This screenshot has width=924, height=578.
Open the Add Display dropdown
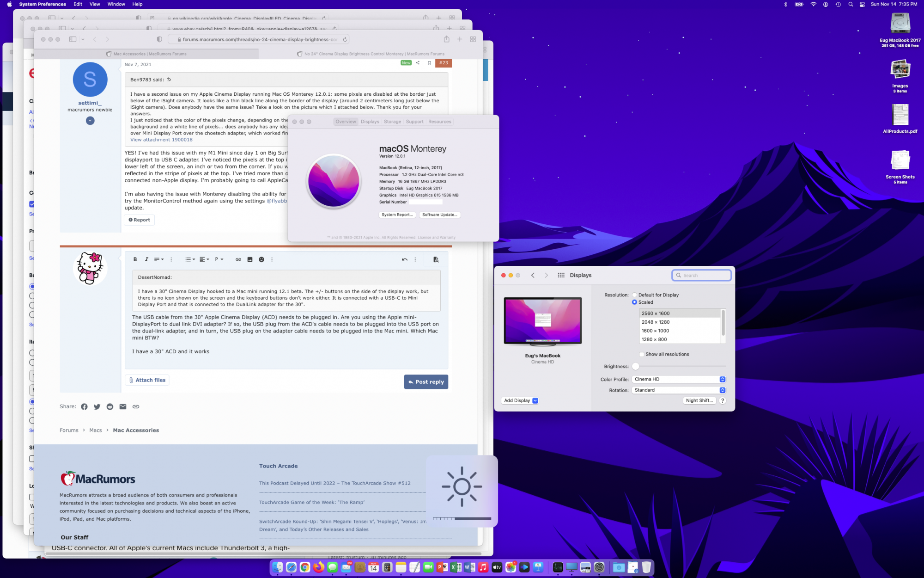520,400
